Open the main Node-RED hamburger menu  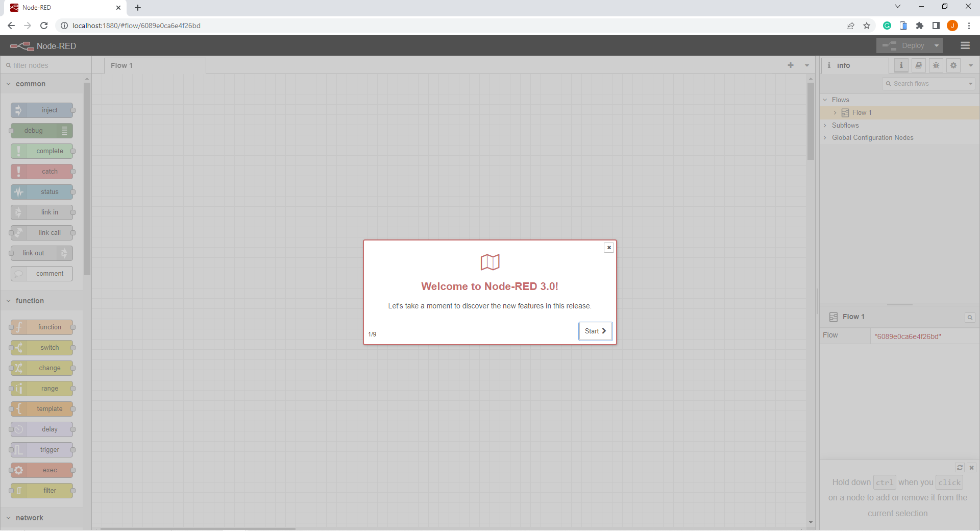tap(965, 45)
